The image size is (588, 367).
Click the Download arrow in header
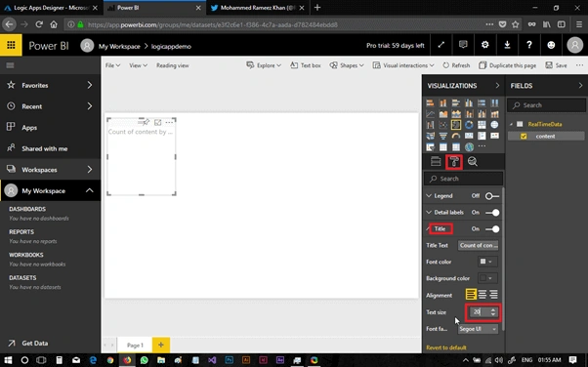[x=507, y=45]
